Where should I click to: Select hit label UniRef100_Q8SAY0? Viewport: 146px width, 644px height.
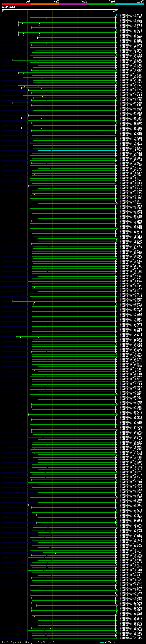(131, 35)
